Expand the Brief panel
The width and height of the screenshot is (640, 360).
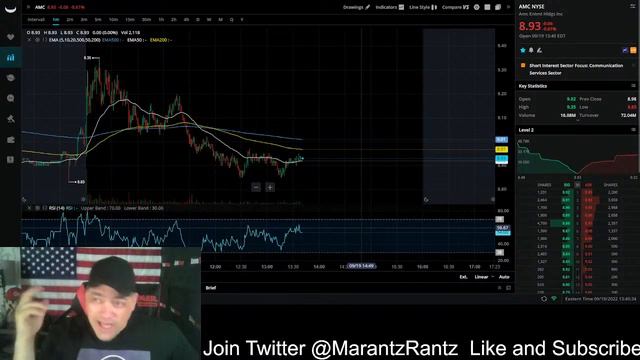[499, 288]
